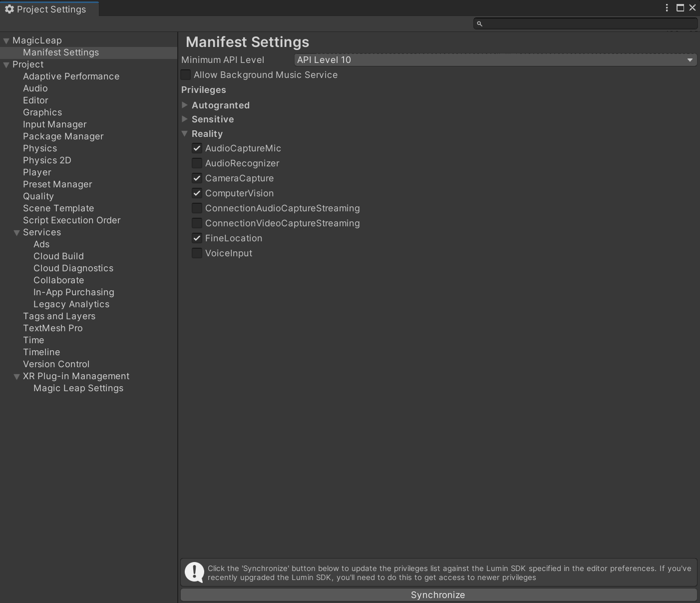700x603 pixels.
Task: Uncheck the AudioCaptureMic privilege
Action: [197, 148]
